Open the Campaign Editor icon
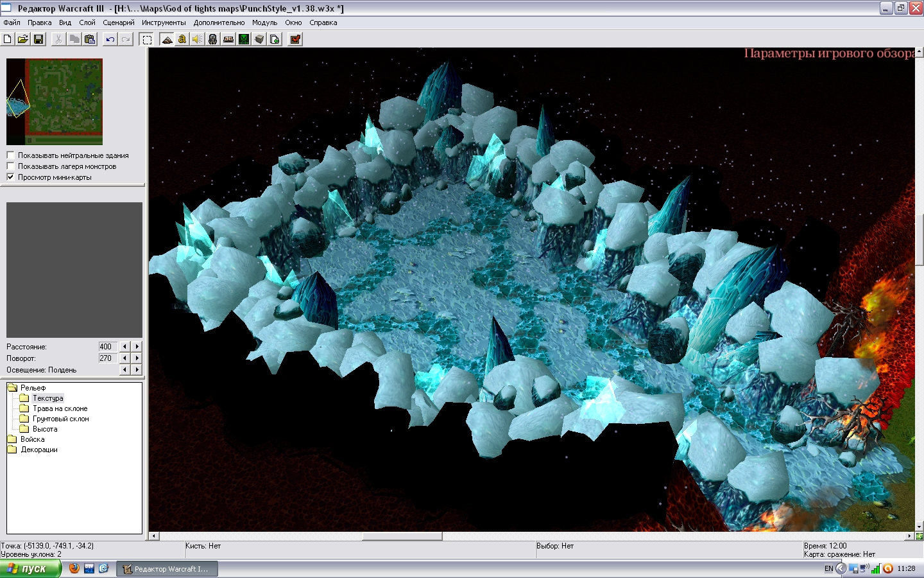 (228, 39)
